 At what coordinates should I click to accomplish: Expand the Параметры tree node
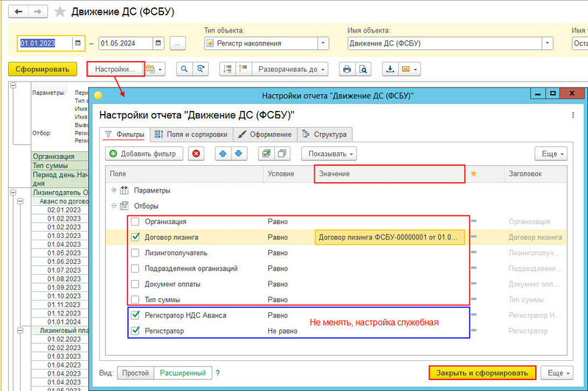pyautogui.click(x=115, y=190)
